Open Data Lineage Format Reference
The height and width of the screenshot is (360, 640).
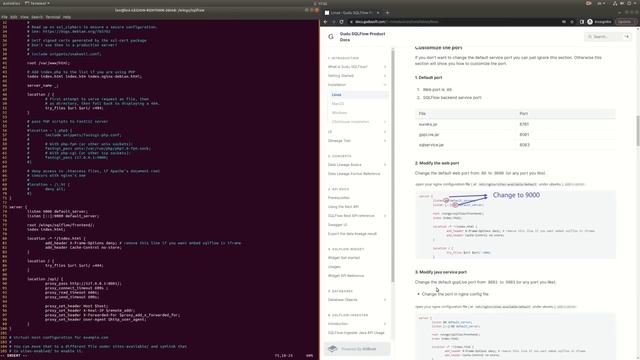(354, 174)
